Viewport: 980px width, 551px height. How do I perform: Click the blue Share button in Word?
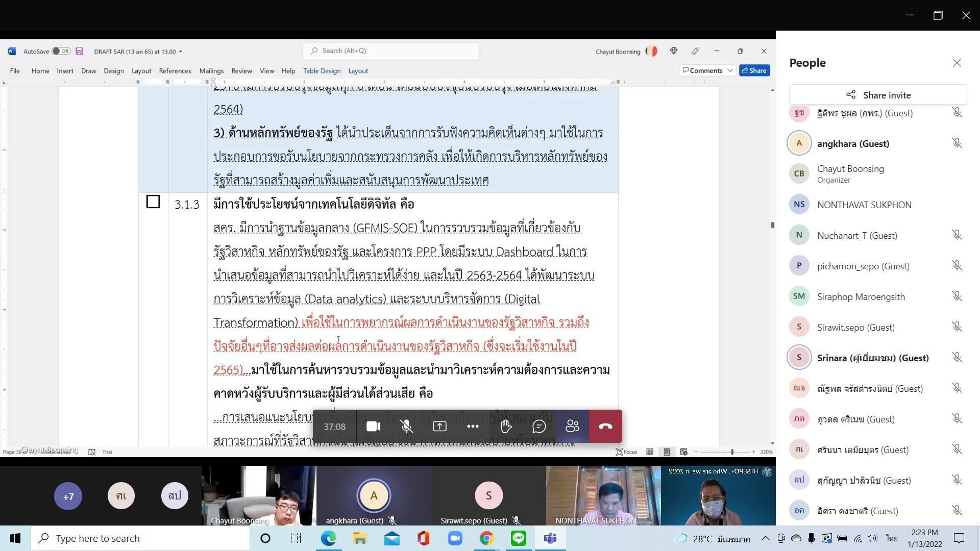[x=754, y=70]
